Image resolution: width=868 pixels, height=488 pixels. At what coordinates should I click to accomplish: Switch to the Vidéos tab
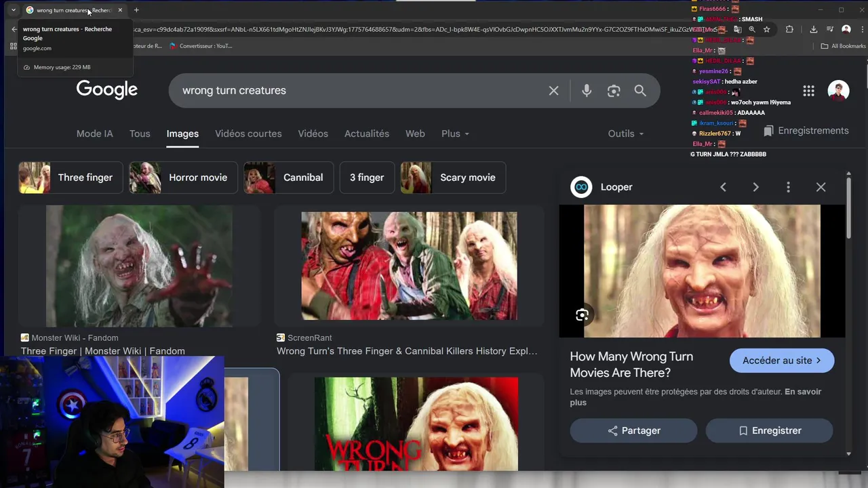[313, 134]
